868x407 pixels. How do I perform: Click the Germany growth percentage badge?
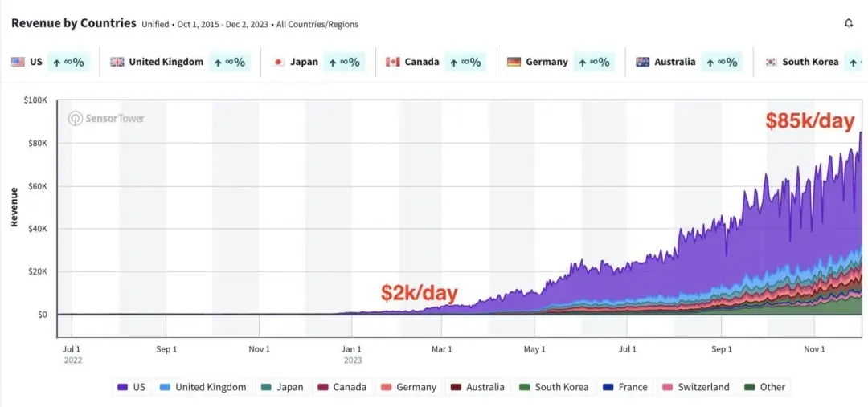pyautogui.click(x=594, y=62)
